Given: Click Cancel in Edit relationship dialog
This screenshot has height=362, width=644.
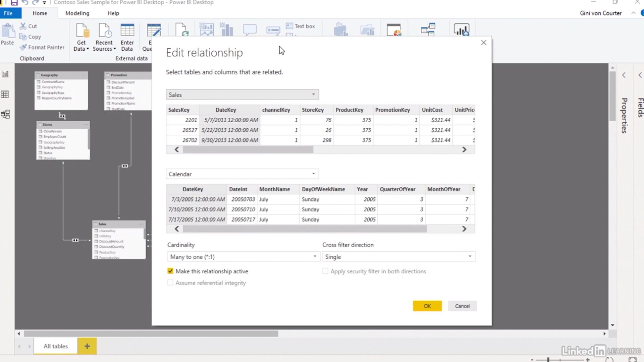Looking at the screenshot, I should coord(462,306).
